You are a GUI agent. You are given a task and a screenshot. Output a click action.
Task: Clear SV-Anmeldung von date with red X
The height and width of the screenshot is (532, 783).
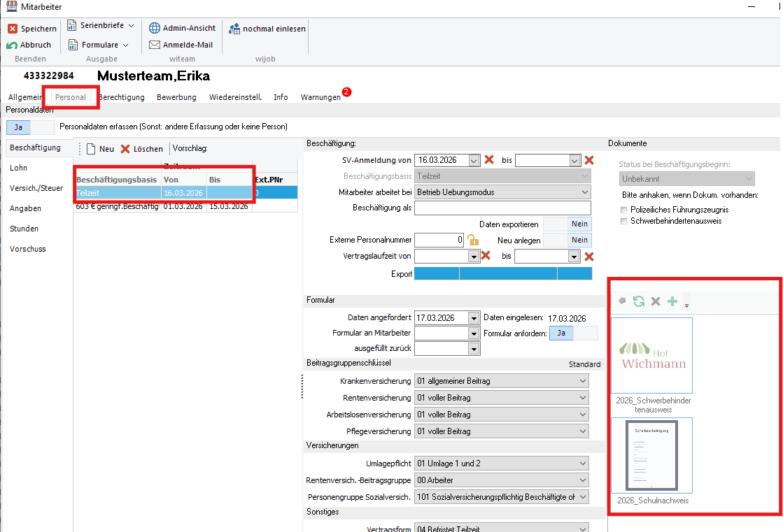(489, 160)
